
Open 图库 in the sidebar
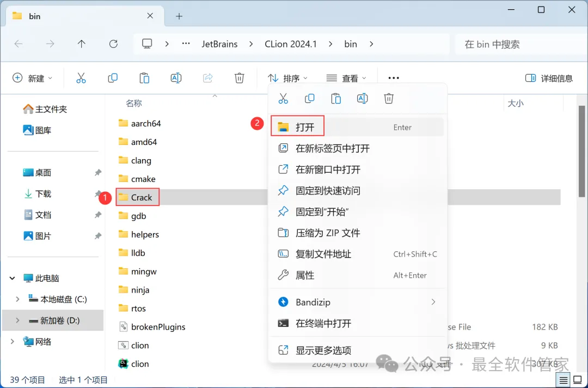[37, 130]
